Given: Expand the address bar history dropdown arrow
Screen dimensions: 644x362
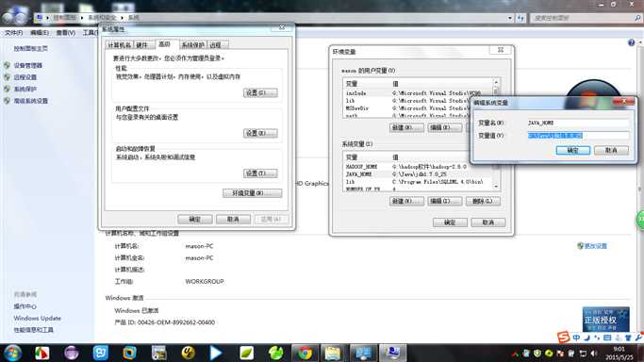Looking at the screenshot, I should [x=510, y=18].
